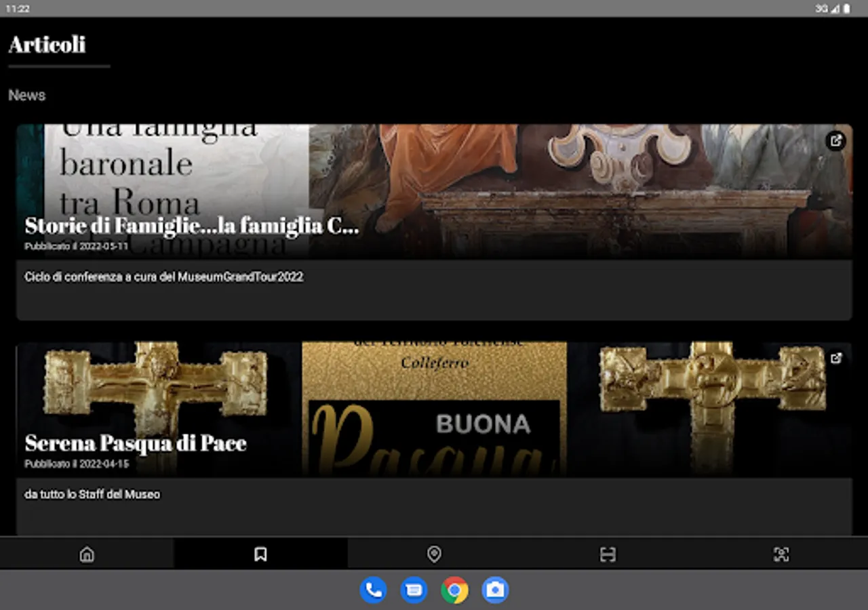Launch Chrome browser from dock
The height and width of the screenshot is (610, 868).
(454, 590)
